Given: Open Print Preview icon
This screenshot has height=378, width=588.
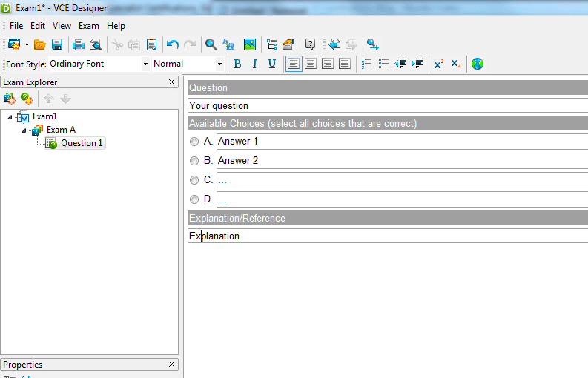Looking at the screenshot, I should pos(96,44).
